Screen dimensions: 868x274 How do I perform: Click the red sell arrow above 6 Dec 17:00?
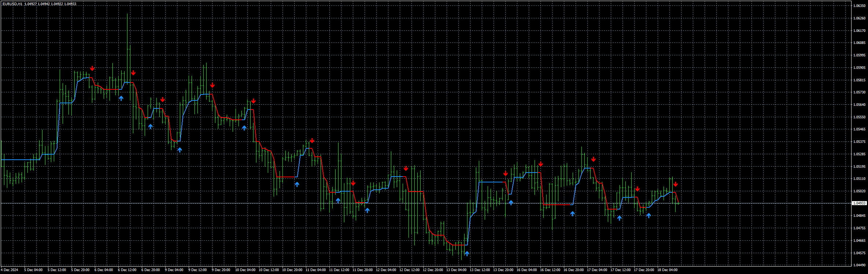pos(133,73)
